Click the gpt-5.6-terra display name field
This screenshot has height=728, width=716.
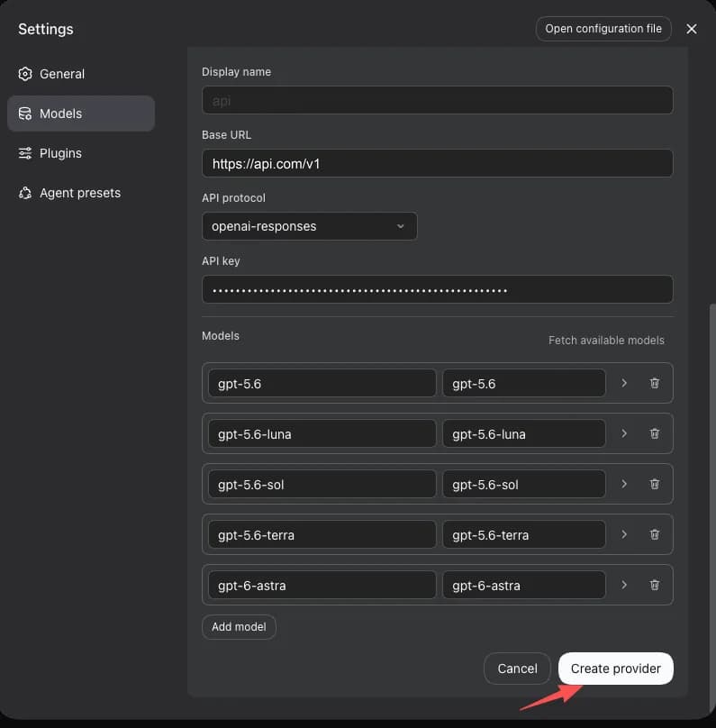click(524, 534)
